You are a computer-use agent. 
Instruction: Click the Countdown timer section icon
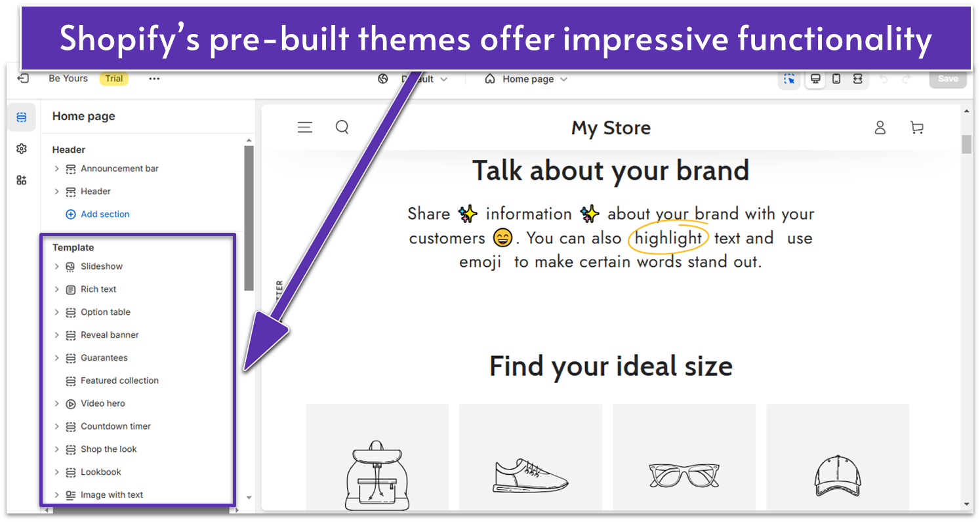pos(71,427)
